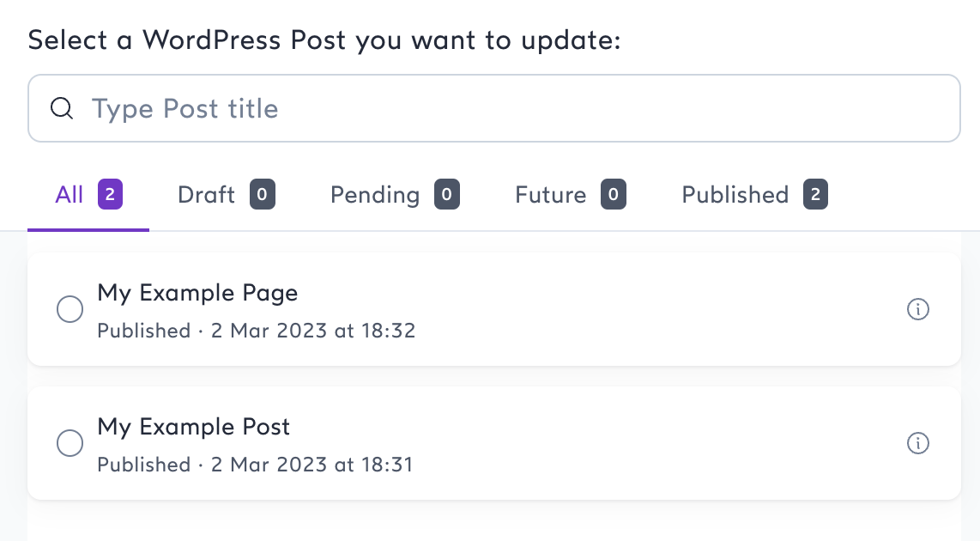The height and width of the screenshot is (541, 980).
Task: Click the Draft tab's zero count badge
Action: point(263,195)
